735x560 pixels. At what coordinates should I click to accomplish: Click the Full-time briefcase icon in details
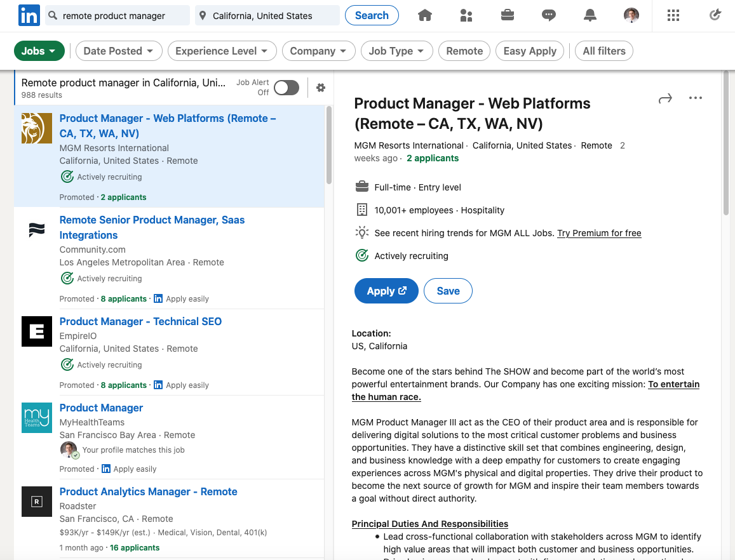(x=362, y=187)
